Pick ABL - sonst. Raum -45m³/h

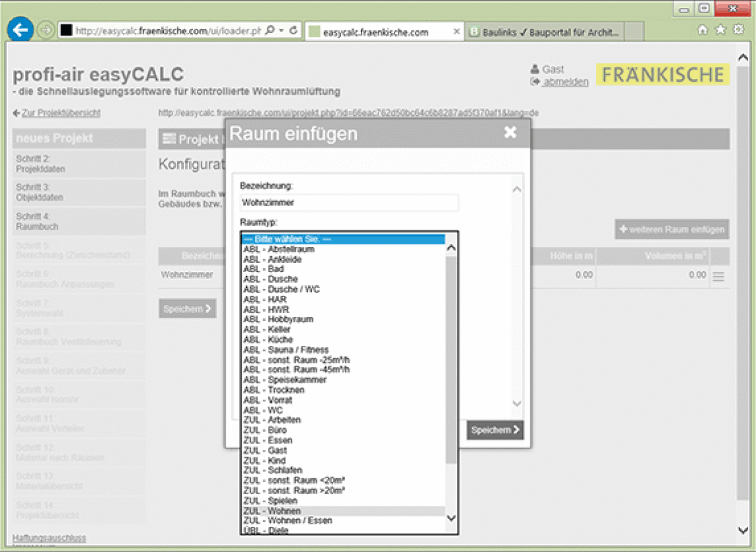[x=343, y=370]
